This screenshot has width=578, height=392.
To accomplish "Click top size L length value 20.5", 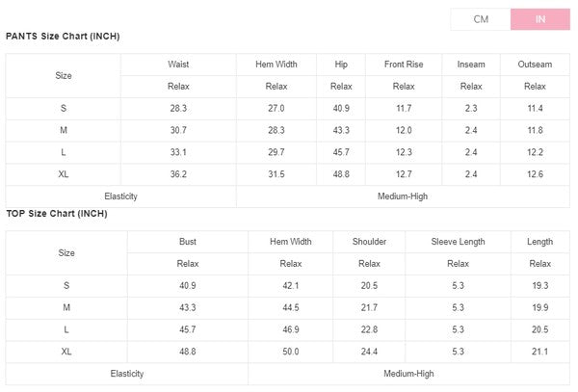I will (539, 329).
